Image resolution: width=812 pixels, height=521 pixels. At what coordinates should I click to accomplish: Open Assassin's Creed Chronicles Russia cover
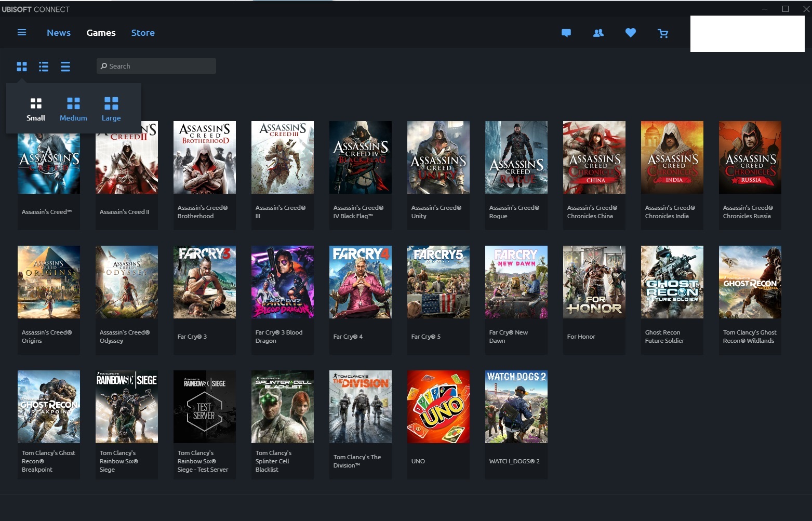pos(750,157)
